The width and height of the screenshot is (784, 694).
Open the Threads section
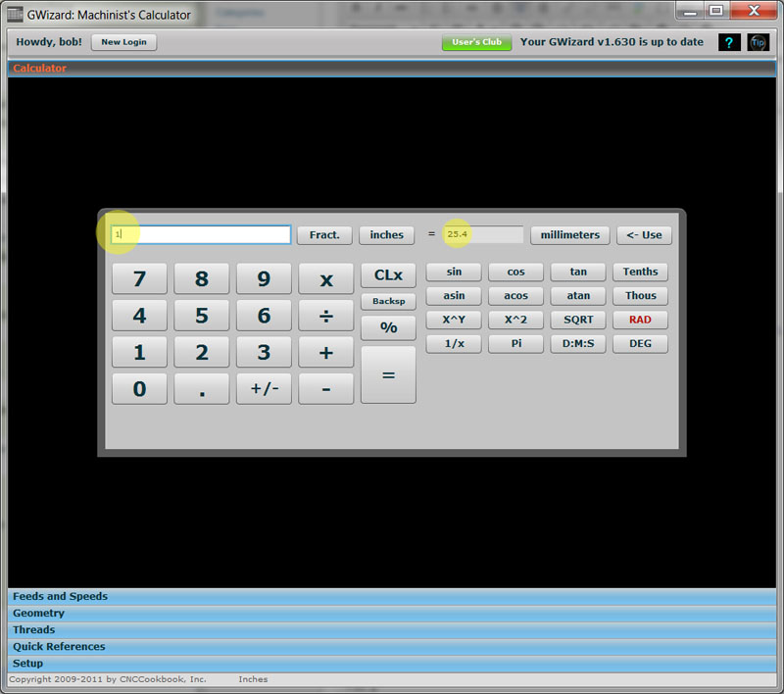33,629
